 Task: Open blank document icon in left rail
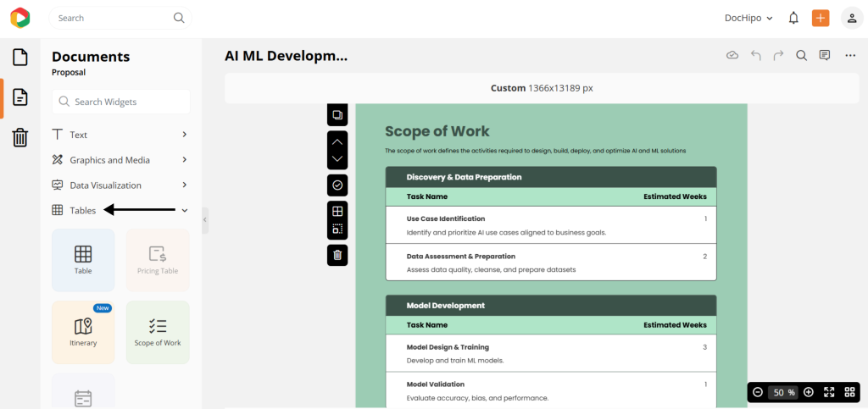click(x=20, y=58)
